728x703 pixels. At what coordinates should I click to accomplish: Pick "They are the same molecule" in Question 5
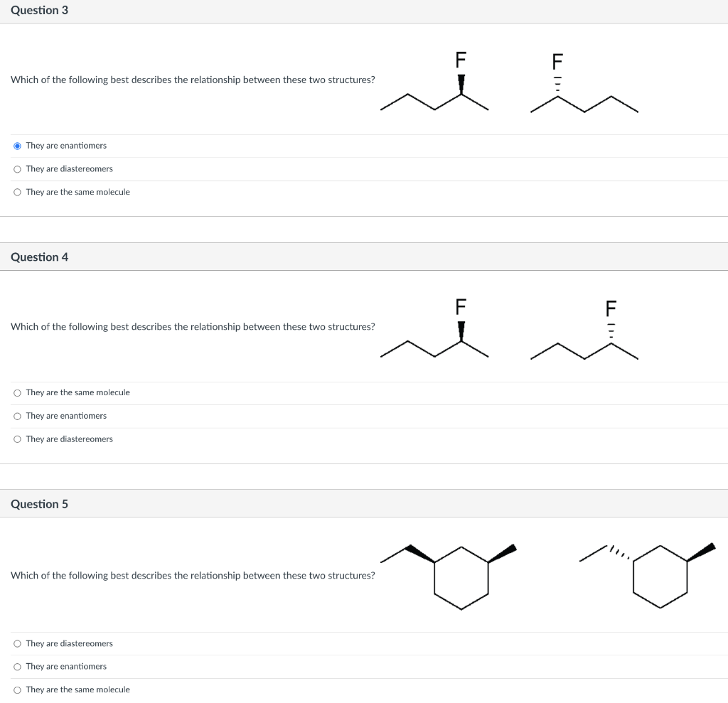[x=17, y=690]
